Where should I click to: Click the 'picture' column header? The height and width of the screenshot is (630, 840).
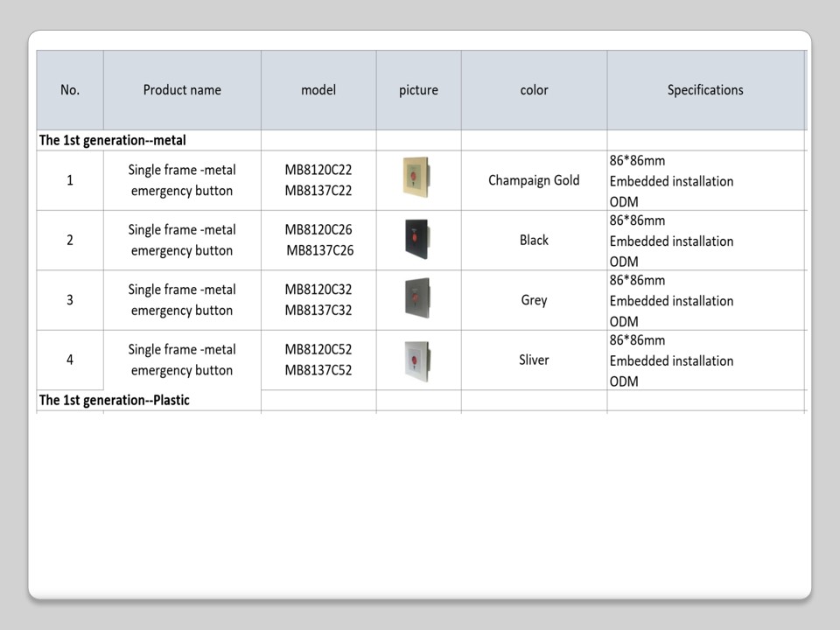click(x=418, y=90)
